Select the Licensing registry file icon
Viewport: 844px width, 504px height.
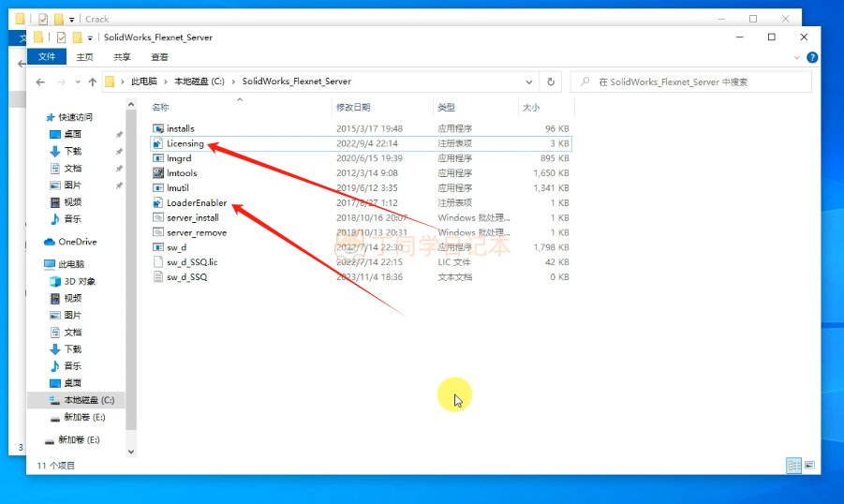click(158, 143)
